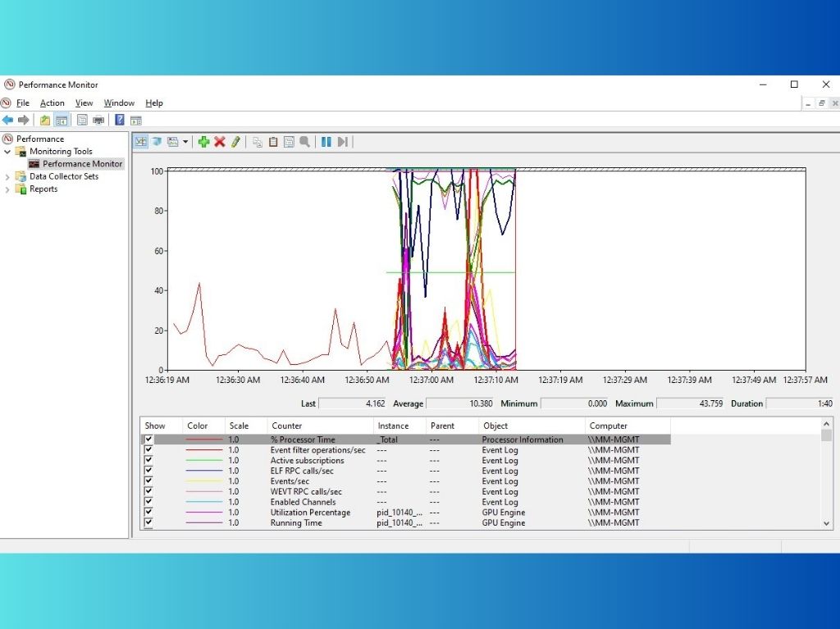840x629 pixels.
Task: Sort by the Scale column header
Action: (246, 426)
